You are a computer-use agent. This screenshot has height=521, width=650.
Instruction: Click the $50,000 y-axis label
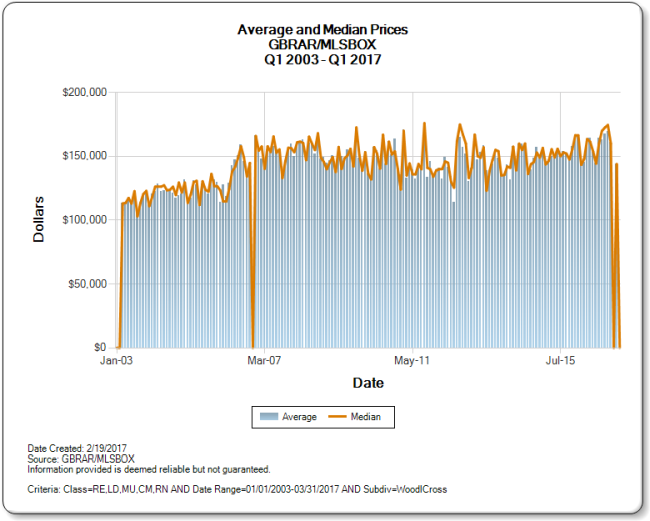87,284
